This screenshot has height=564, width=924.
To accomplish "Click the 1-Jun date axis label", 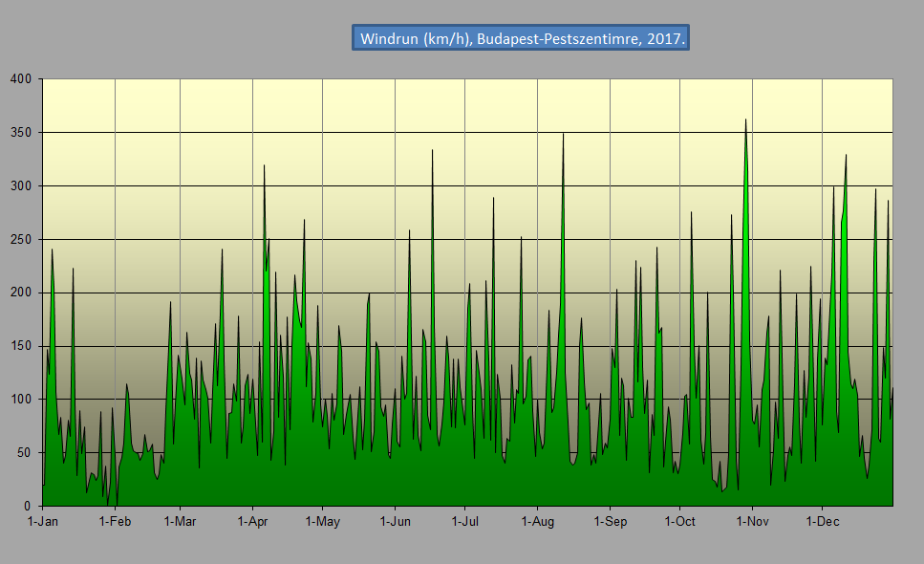I will pyautogui.click(x=395, y=522).
